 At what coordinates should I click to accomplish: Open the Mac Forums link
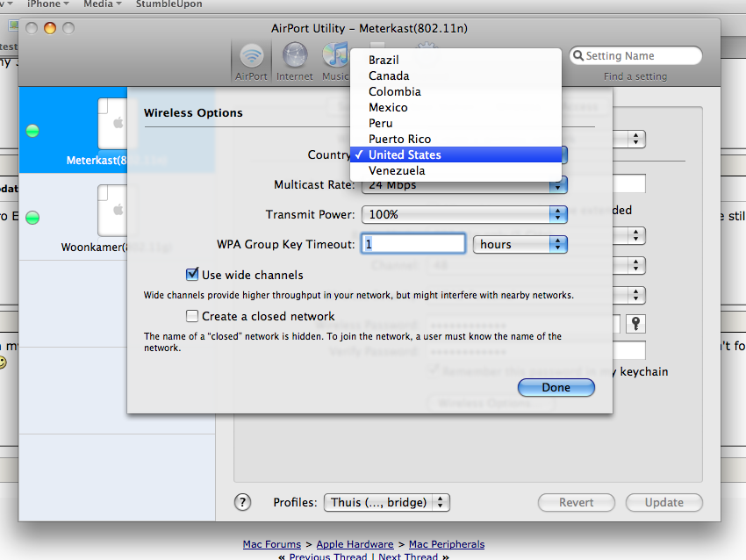tap(272, 544)
